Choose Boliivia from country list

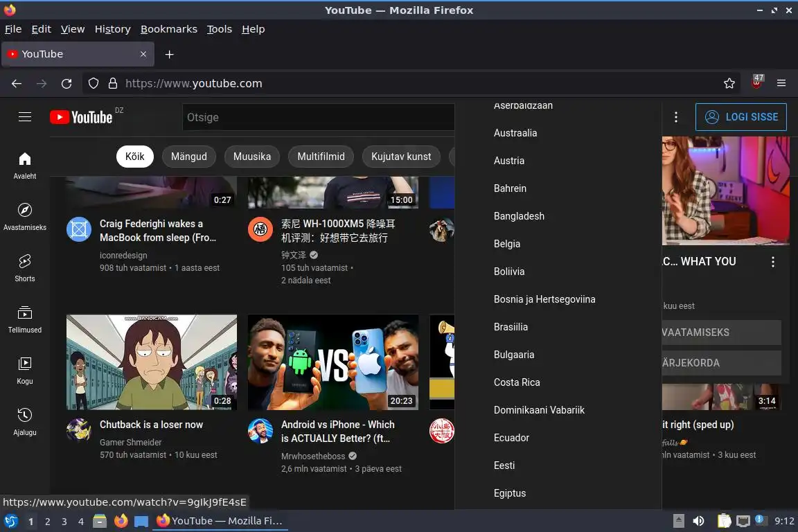pos(558,272)
